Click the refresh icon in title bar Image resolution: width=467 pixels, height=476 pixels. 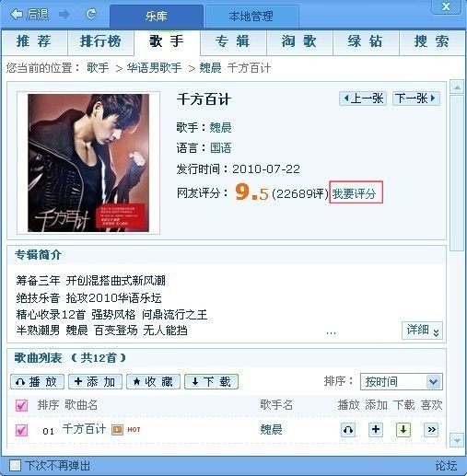click(91, 14)
